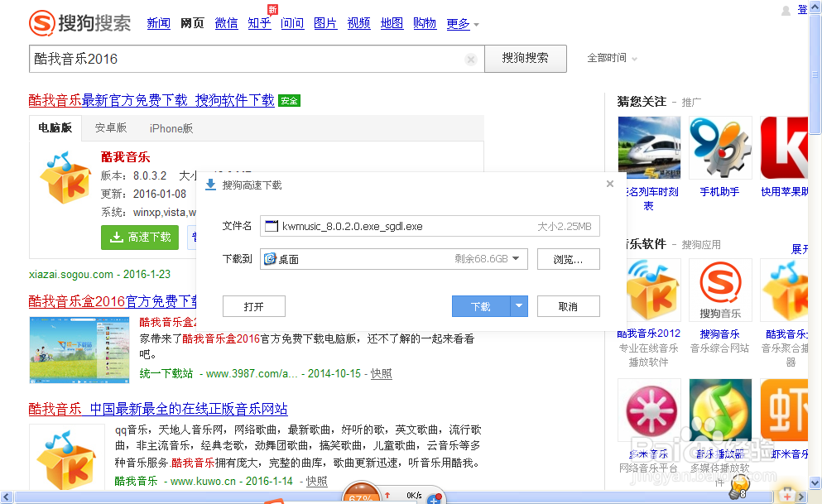Click the vertical scrollbar up arrow
Screen dimensions: 822x504
tap(815, 7)
